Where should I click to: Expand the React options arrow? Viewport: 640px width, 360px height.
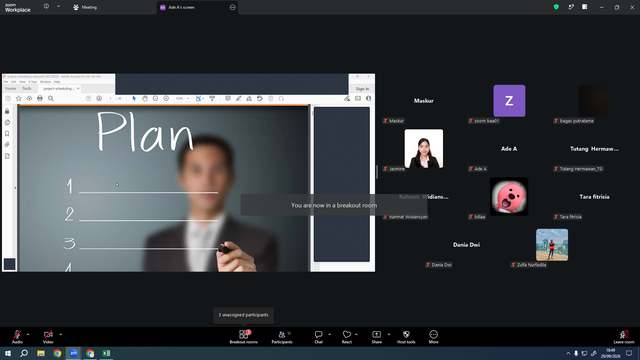tap(356, 334)
